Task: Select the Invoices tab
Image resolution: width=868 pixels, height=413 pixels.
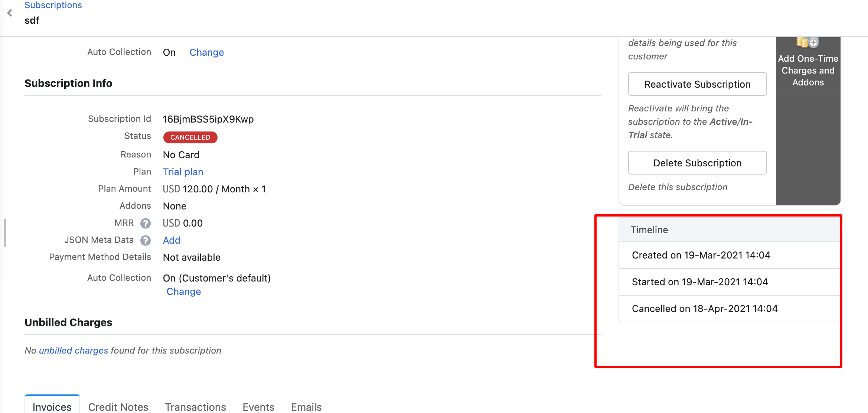Action: point(52,407)
